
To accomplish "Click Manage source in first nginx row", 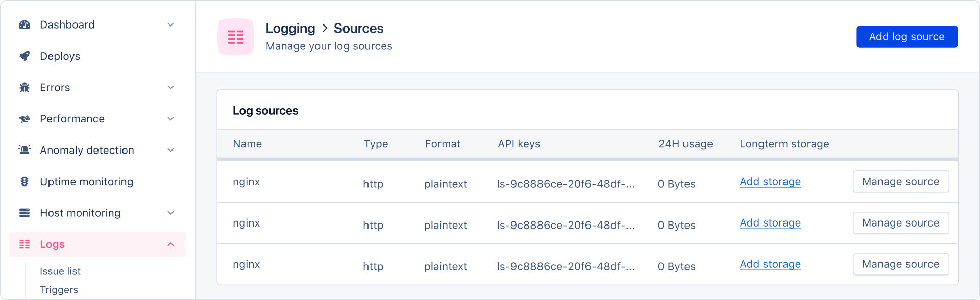I will coord(901,182).
